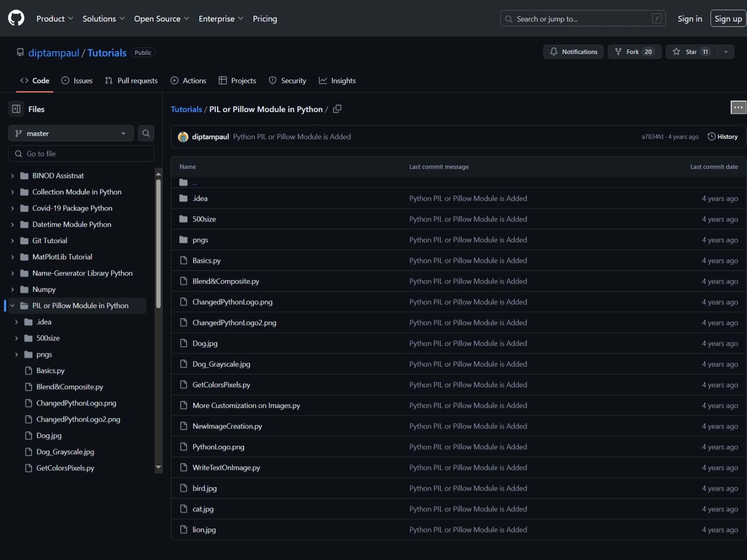Switch to the Insights tab
This screenshot has width=747, height=560.
click(337, 80)
